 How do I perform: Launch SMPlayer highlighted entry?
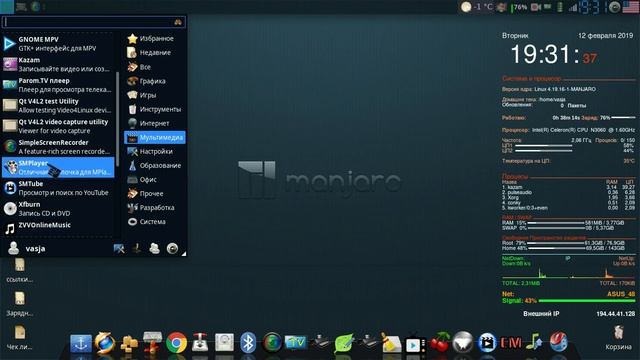[58, 167]
